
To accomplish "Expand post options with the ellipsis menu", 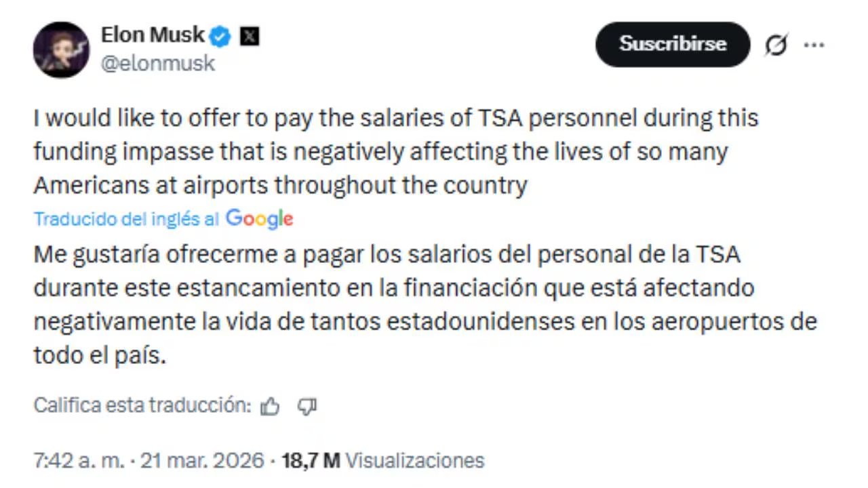I will tap(814, 44).
